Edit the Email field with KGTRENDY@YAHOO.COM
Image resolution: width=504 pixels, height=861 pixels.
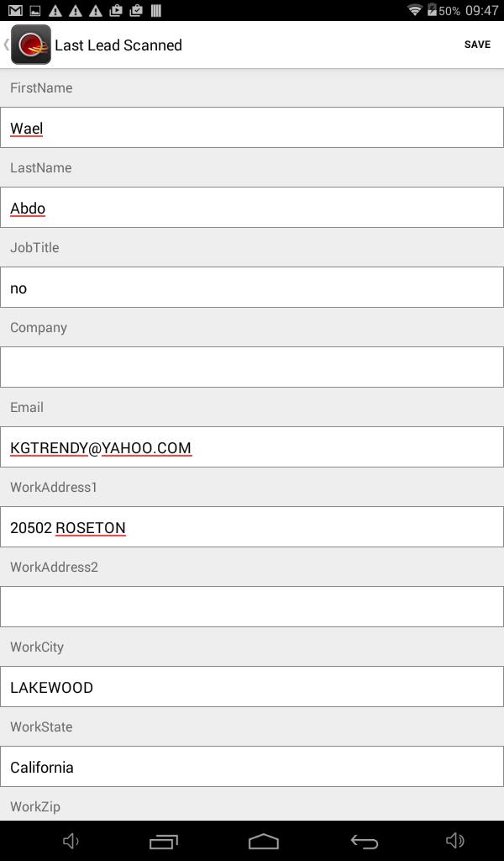coord(252,447)
